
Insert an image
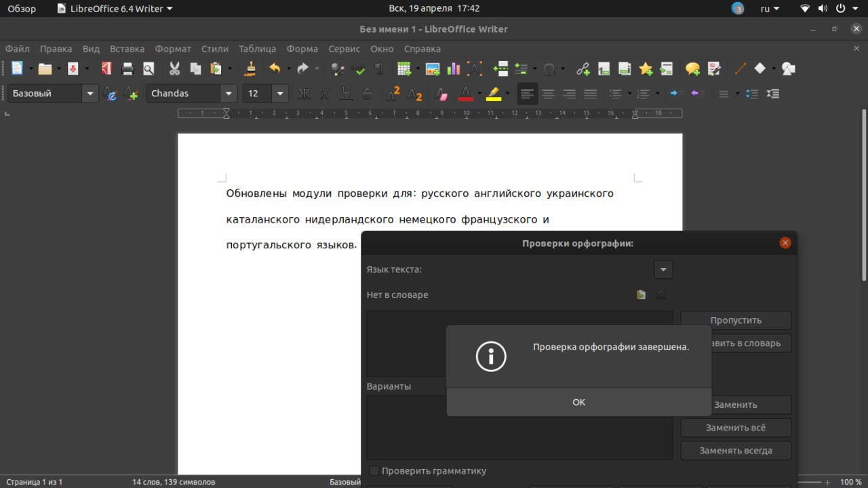point(433,69)
